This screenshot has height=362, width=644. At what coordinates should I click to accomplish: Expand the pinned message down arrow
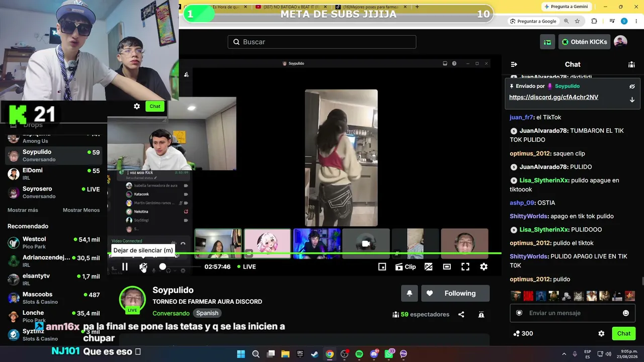click(632, 100)
